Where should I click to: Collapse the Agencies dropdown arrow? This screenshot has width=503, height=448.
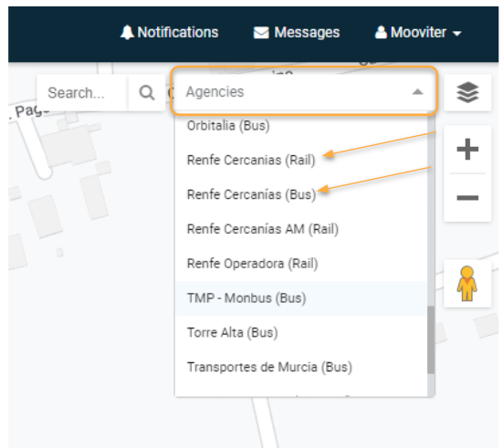point(417,92)
